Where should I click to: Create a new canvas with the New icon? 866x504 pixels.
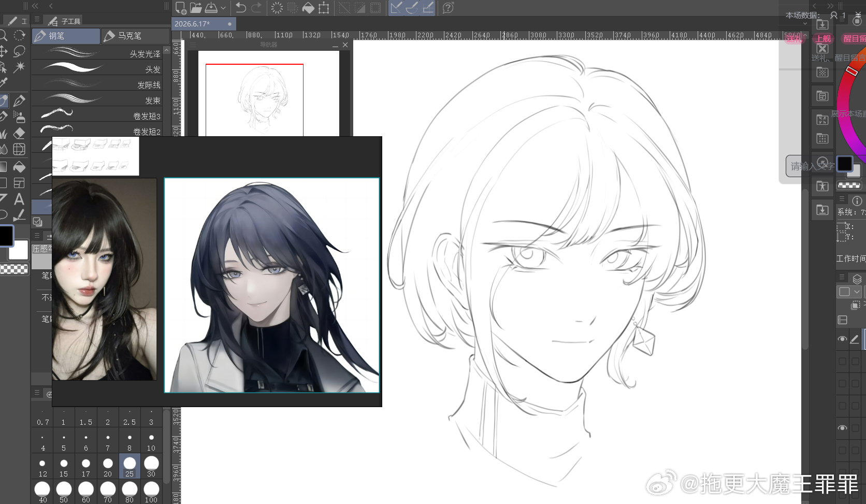click(x=181, y=8)
